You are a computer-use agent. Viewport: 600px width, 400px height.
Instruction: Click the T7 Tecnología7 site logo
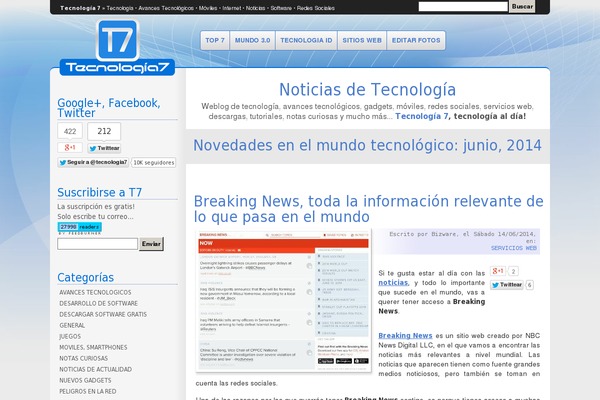117,48
